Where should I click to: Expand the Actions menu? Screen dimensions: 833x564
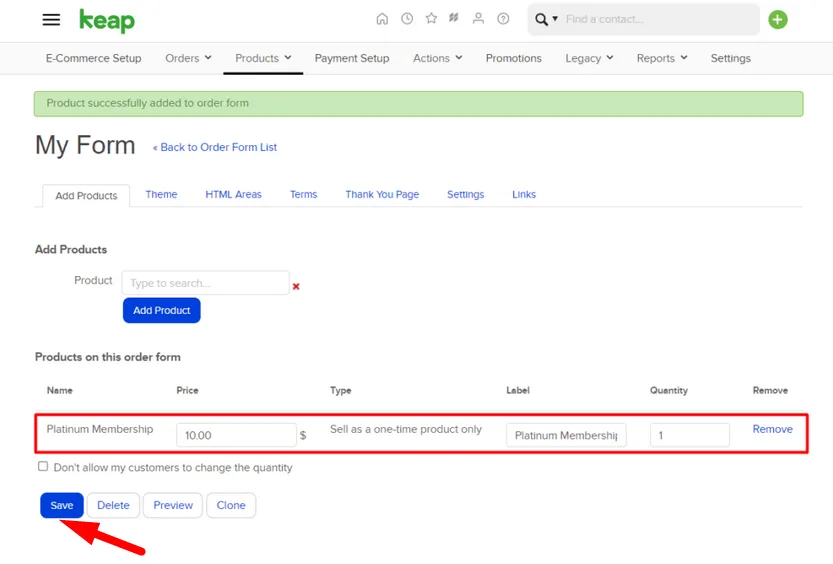pos(437,58)
